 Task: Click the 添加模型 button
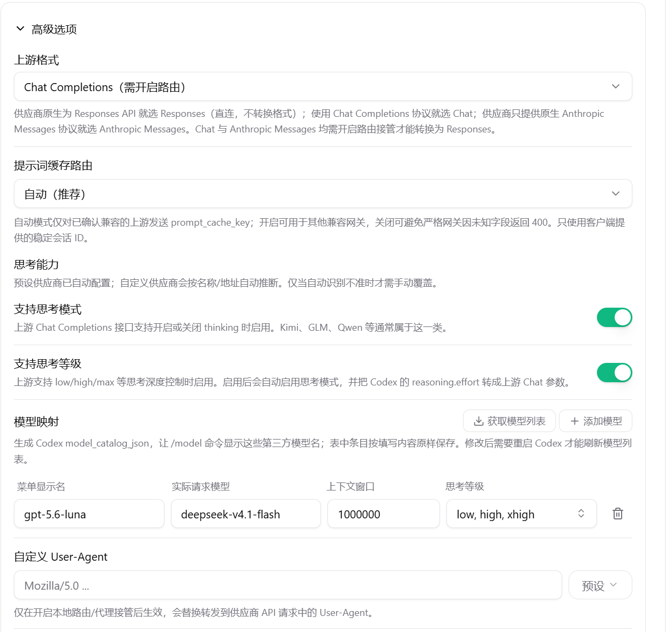595,421
